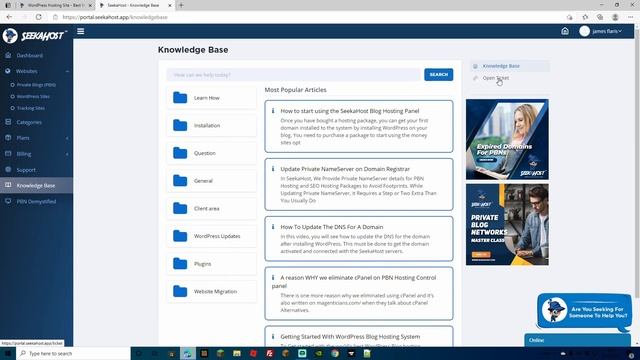
Task: Click the Expired Domains For PBNs banner
Action: coord(507,139)
